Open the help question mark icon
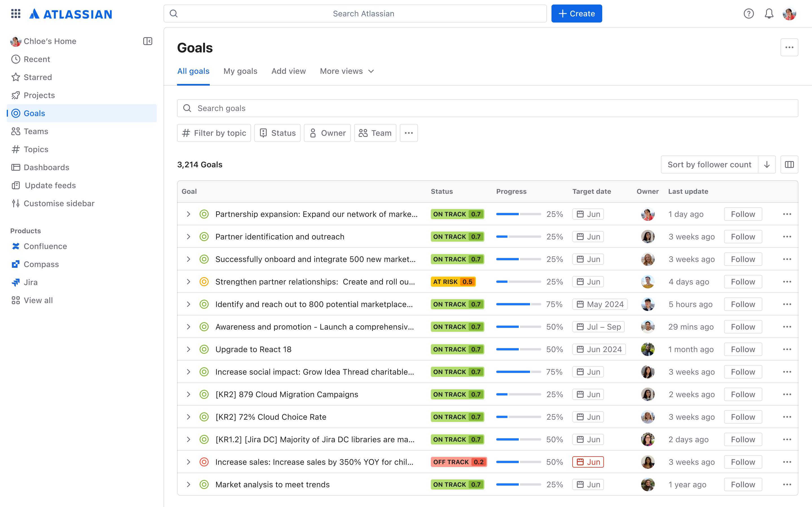The width and height of the screenshot is (812, 507). [749, 14]
